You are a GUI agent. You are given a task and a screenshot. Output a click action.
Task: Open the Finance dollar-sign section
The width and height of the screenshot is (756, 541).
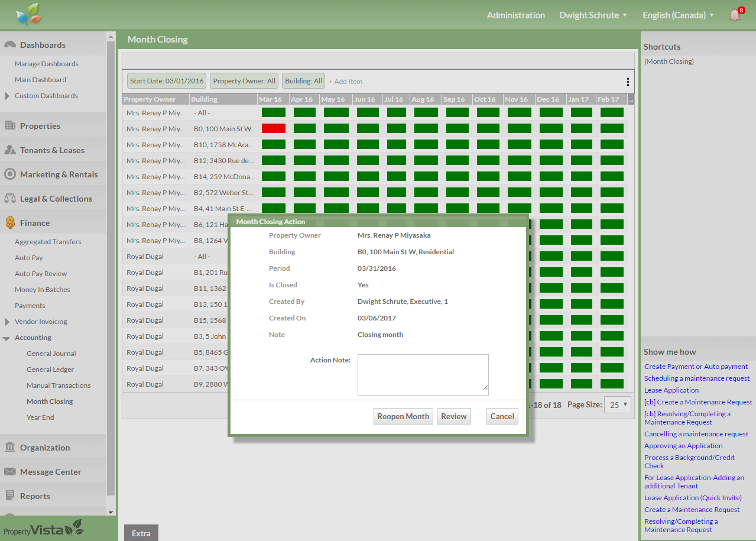[34, 223]
